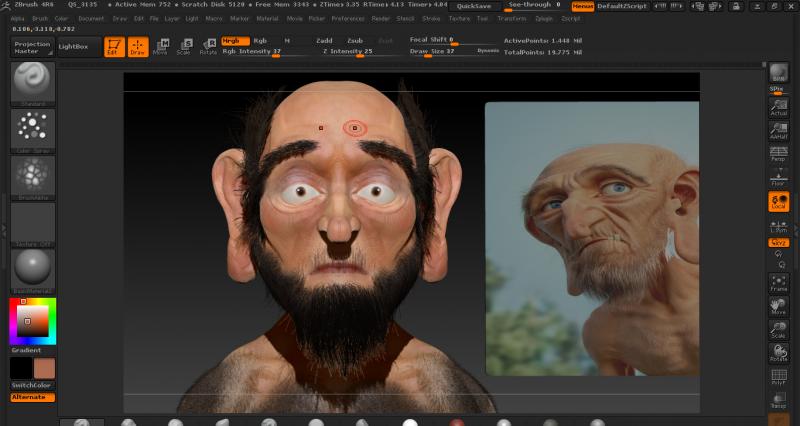800x426 pixels.
Task: Click the Menus toggle button
Action: click(x=583, y=7)
